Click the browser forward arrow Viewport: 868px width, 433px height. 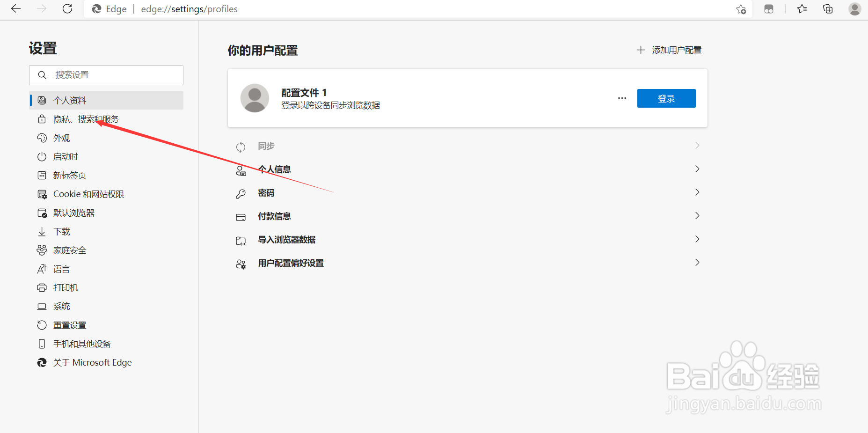(x=42, y=9)
